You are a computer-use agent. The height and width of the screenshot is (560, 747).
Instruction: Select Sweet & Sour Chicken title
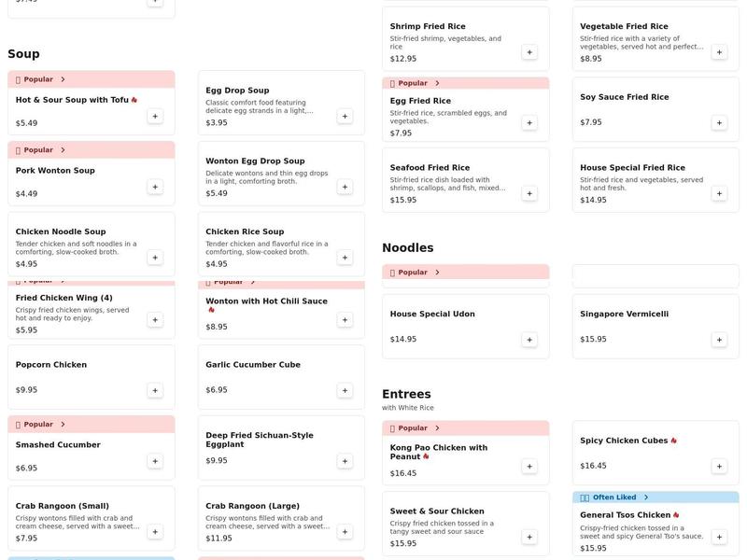coord(437,511)
